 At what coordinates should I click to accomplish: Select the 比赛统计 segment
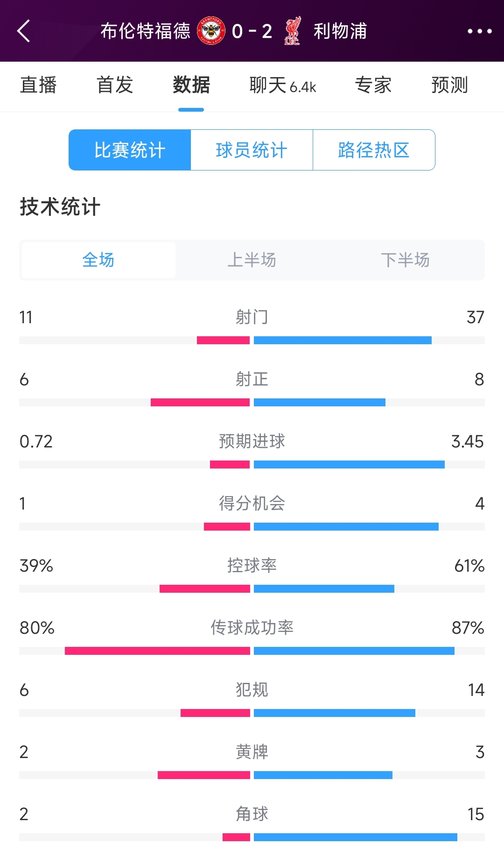(x=130, y=150)
